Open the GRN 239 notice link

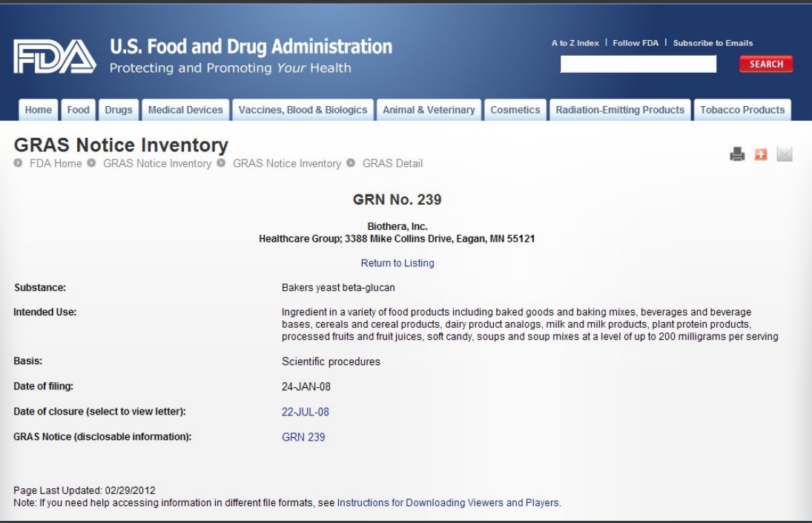coord(303,437)
